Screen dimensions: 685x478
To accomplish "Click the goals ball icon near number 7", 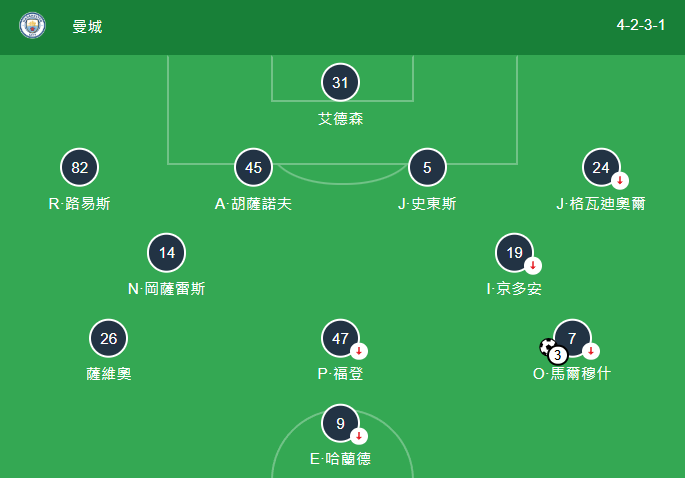I will click(x=548, y=347).
